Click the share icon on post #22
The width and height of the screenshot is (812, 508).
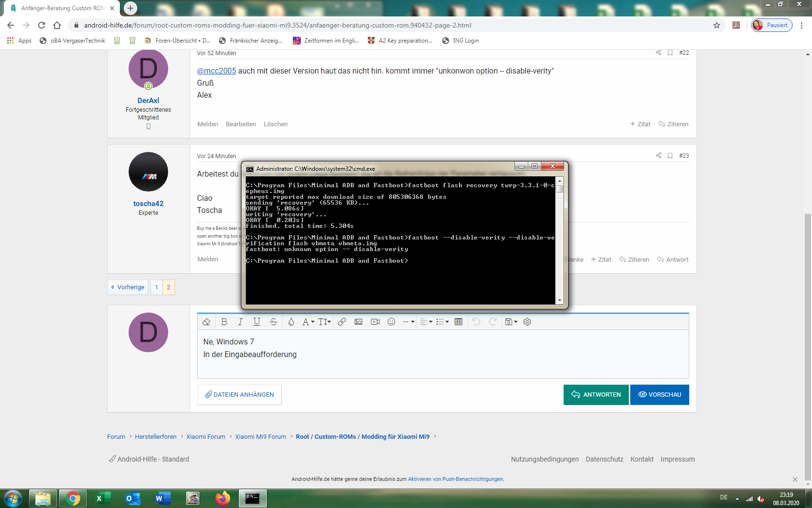(x=658, y=52)
